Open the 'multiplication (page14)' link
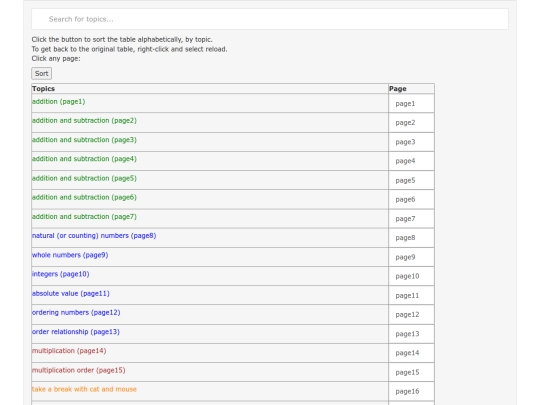The height and width of the screenshot is (405, 540). coord(69,351)
